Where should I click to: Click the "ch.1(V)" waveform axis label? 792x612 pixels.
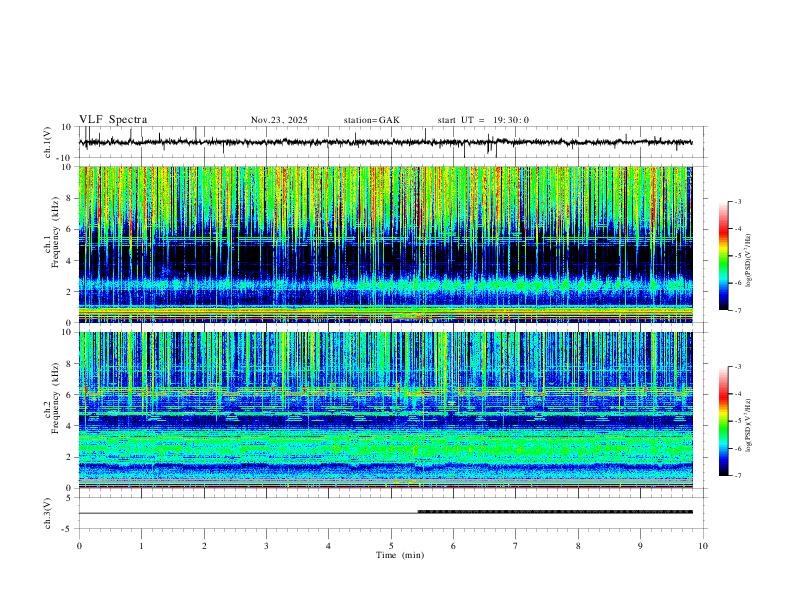48,142
